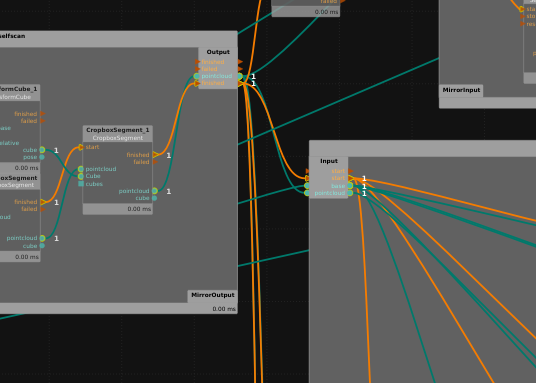Select the Input node header
The width and height of the screenshot is (536, 383).
coord(329,161)
